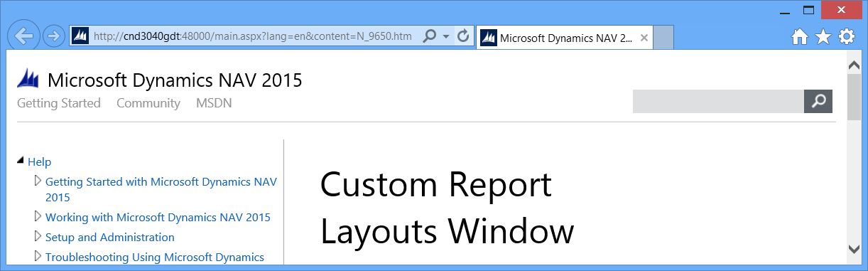Open the Community header link
Image resolution: width=868 pixels, height=271 pixels.
(x=148, y=103)
